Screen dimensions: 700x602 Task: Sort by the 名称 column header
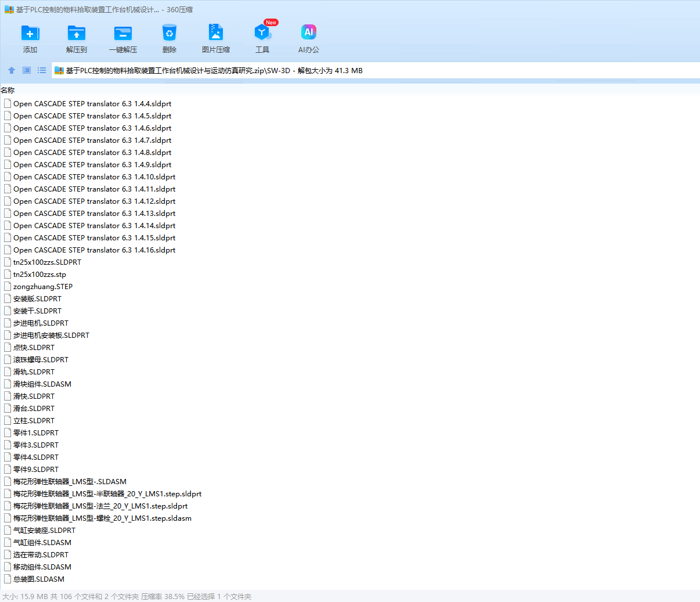[8, 90]
